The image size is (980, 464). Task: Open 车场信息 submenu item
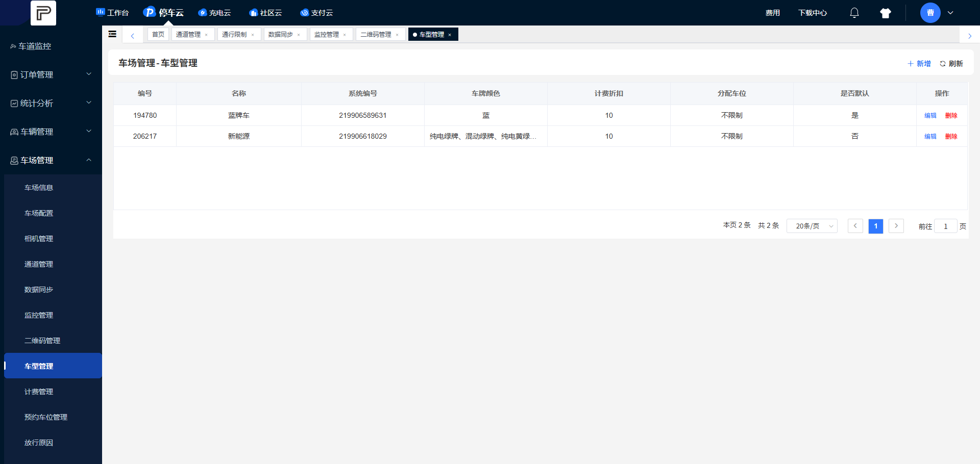(x=53, y=188)
